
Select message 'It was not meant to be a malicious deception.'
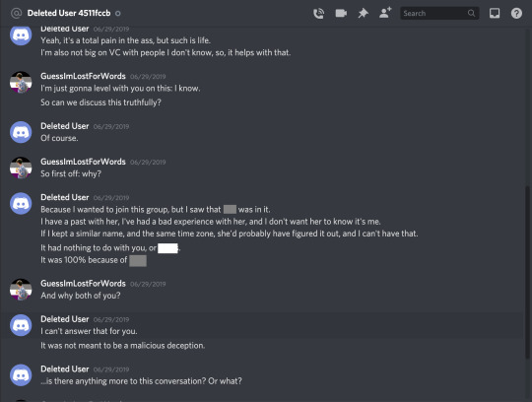coord(123,346)
